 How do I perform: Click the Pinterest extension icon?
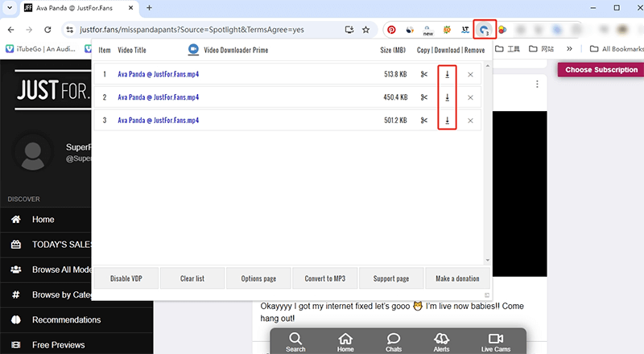click(391, 30)
